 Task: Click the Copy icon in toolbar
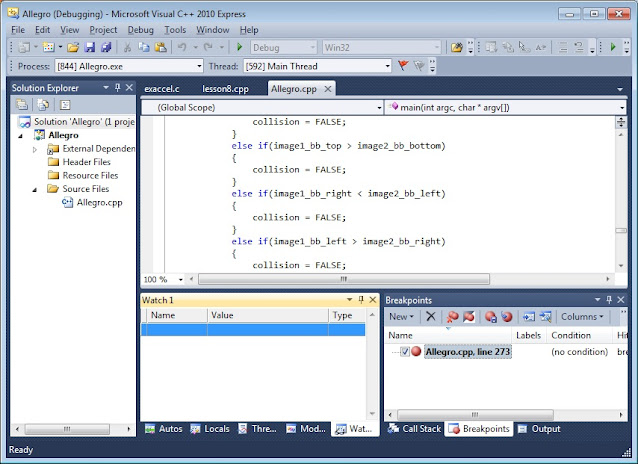[144, 48]
